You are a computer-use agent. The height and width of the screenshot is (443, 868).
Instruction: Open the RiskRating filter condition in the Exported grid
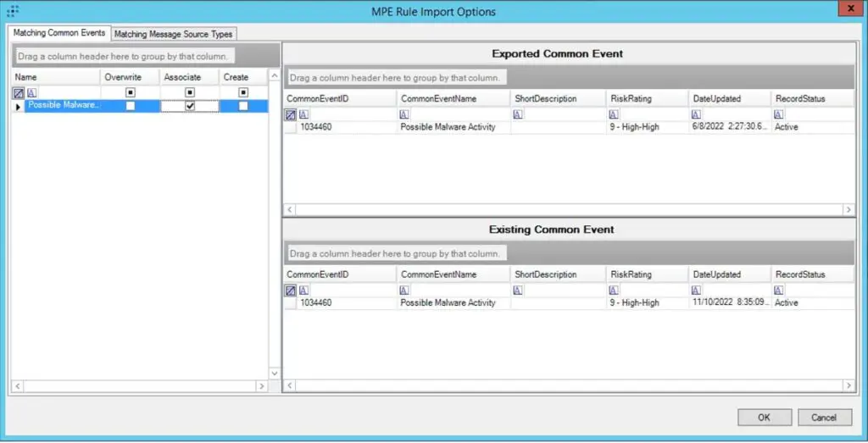pos(614,114)
